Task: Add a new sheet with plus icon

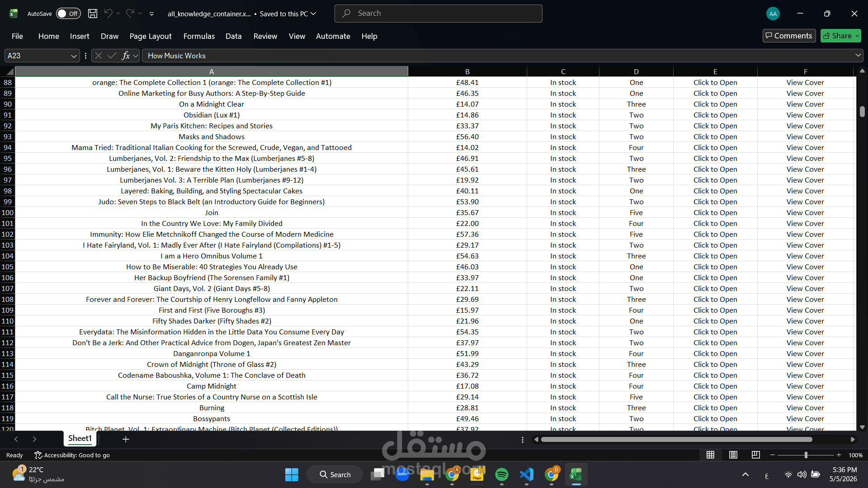Action: 126,439
